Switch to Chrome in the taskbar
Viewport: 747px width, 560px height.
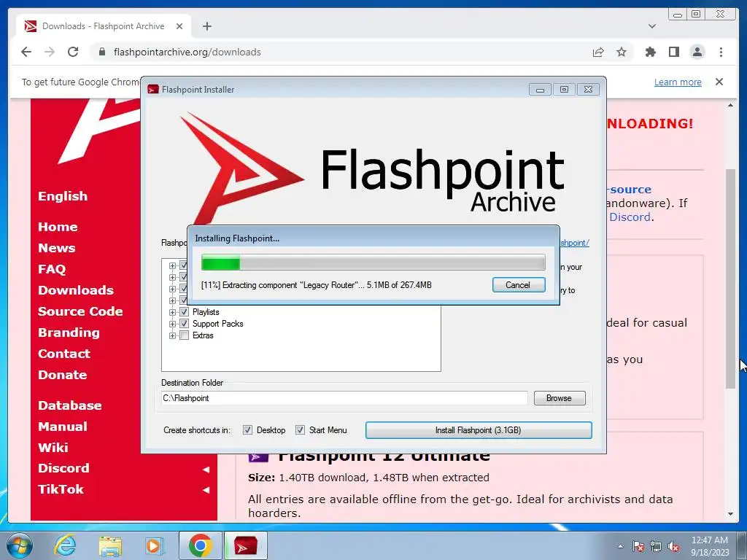[200, 545]
